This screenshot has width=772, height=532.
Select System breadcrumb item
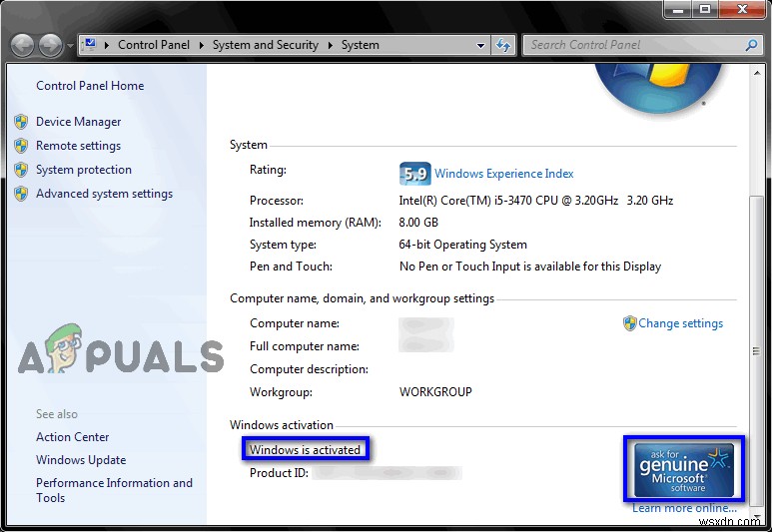click(x=360, y=45)
